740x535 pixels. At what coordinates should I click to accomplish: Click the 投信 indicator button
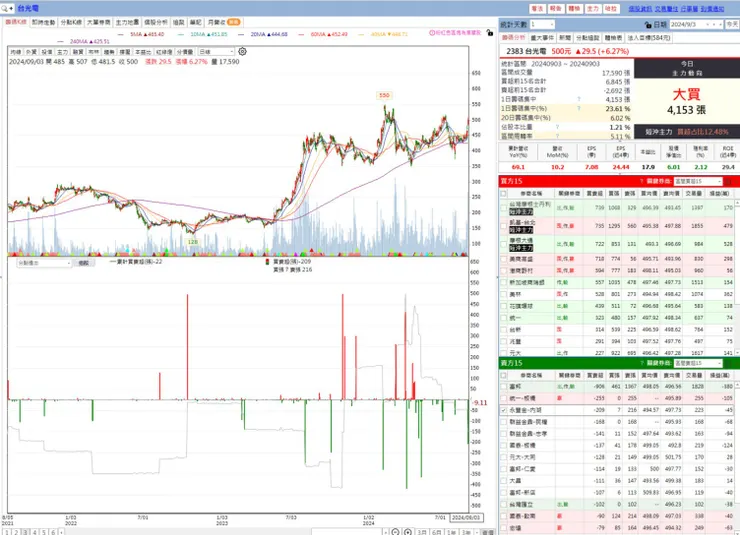47,52
